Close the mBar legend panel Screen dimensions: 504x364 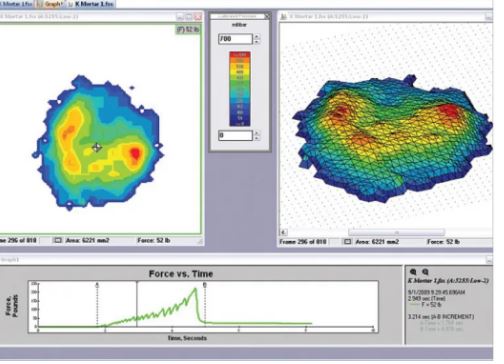click(x=267, y=16)
